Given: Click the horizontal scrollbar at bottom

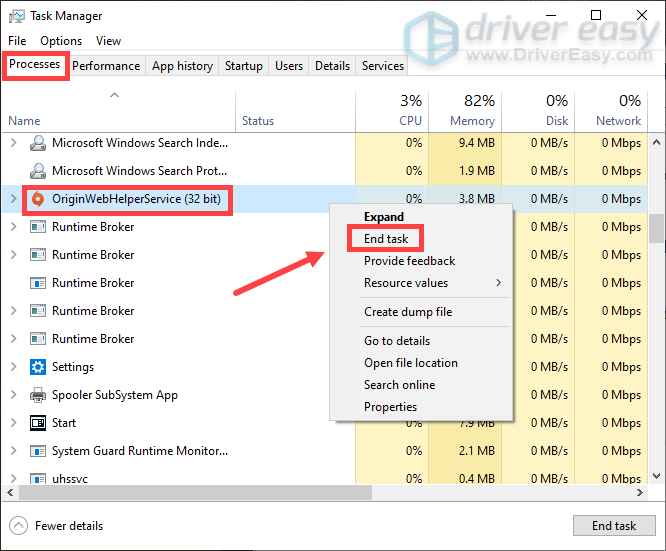Looking at the screenshot, I should click(x=300, y=493).
